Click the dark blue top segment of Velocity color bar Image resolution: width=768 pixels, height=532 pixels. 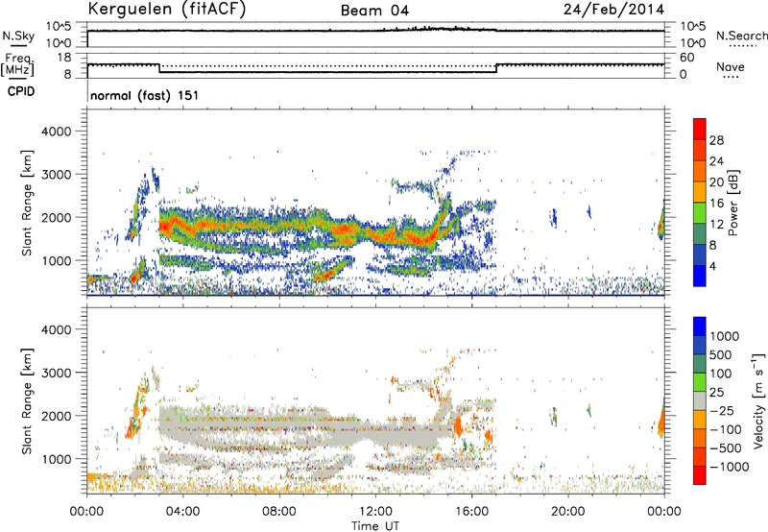[700, 326]
